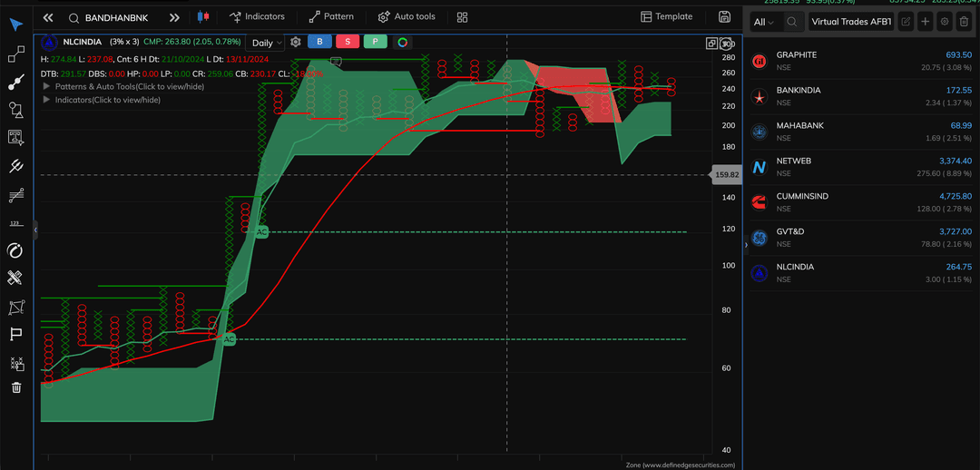
Task: Click the Template button
Action: pos(666,16)
